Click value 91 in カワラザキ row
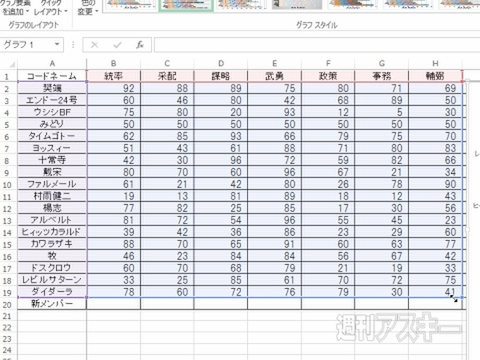The height and width of the screenshot is (360, 480). [275, 244]
